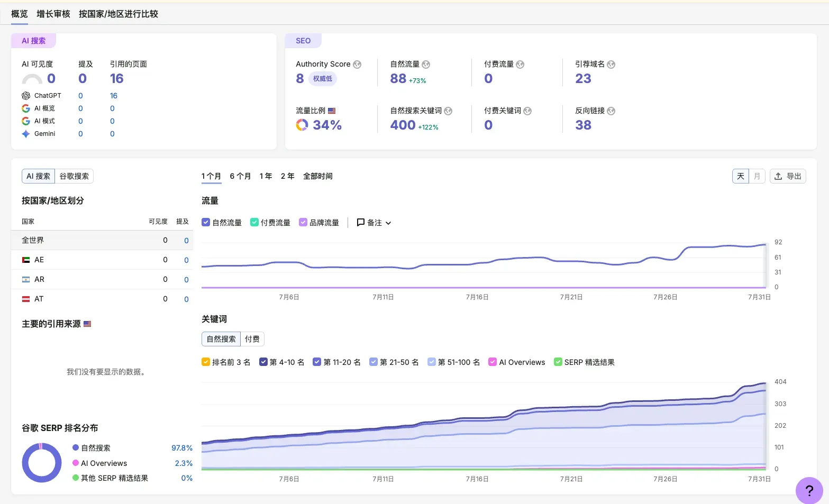Viewport: 829px width, 504px height.
Task: Select the 1 年 time range
Action: [x=266, y=176]
